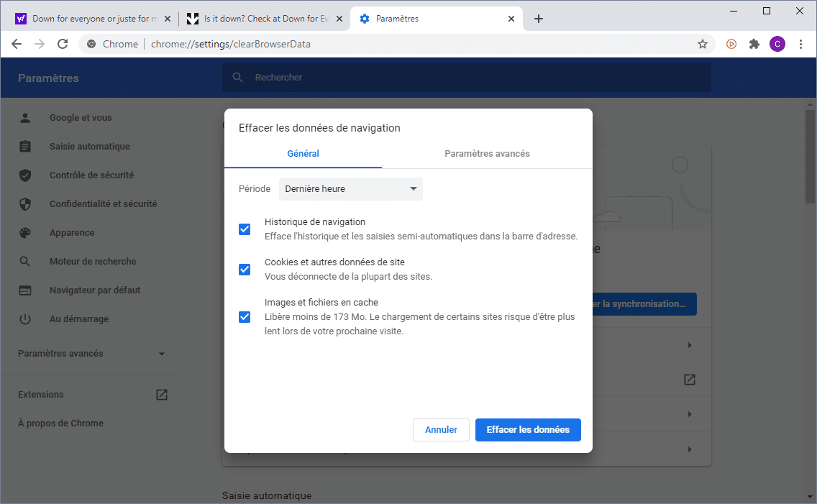Click the shield icon for Confidentialité et sécurité

(x=25, y=204)
